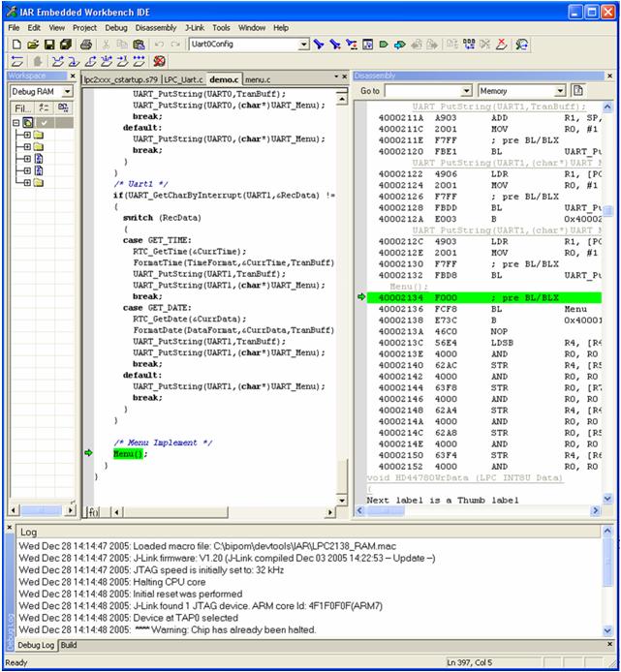The width and height of the screenshot is (621, 672).
Task: Click the Break hand icon in debug toolbar
Action: tap(38, 61)
